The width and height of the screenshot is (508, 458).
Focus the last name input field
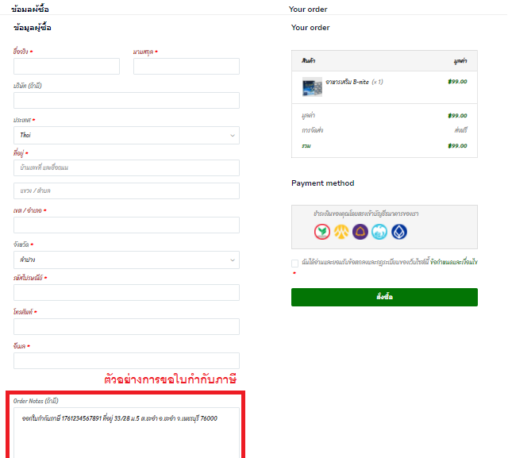[186, 66]
